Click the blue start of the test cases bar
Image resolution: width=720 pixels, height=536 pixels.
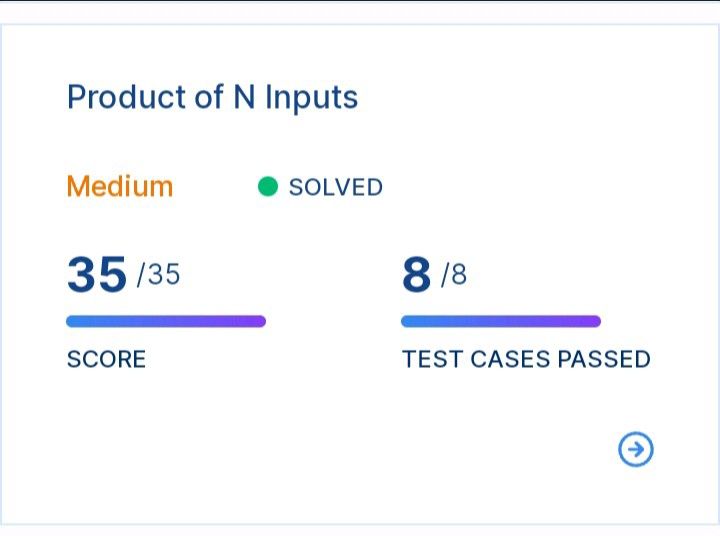[x=412, y=321]
